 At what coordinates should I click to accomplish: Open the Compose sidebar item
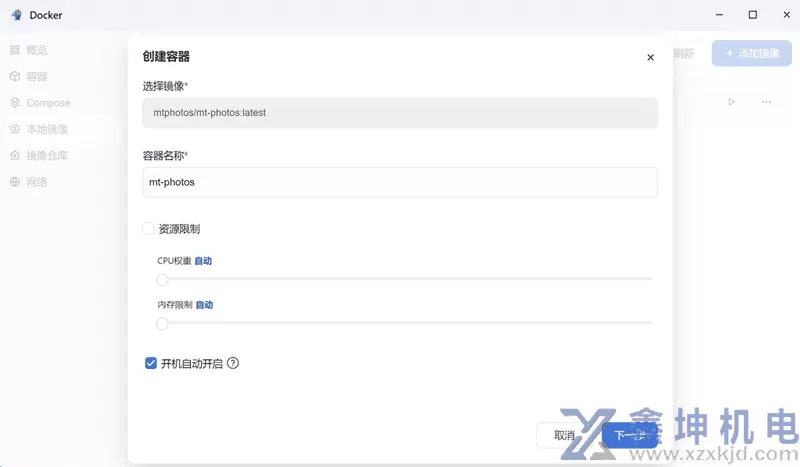coord(40,103)
